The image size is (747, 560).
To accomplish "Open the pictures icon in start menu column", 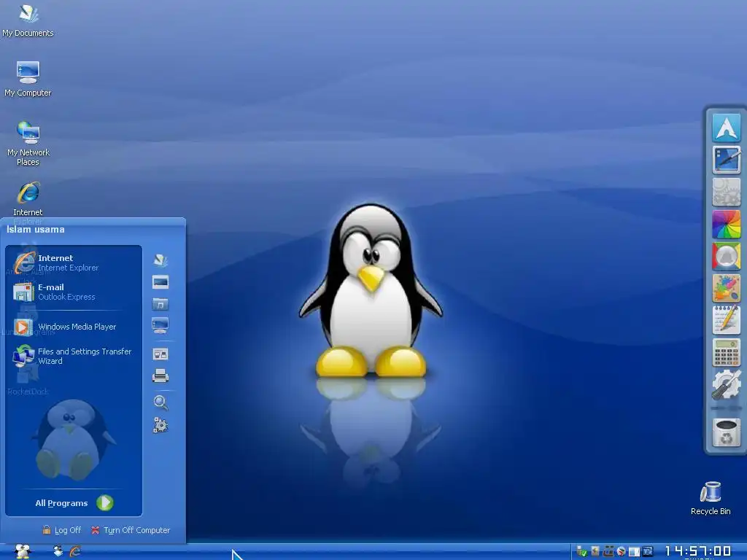I will 160,282.
